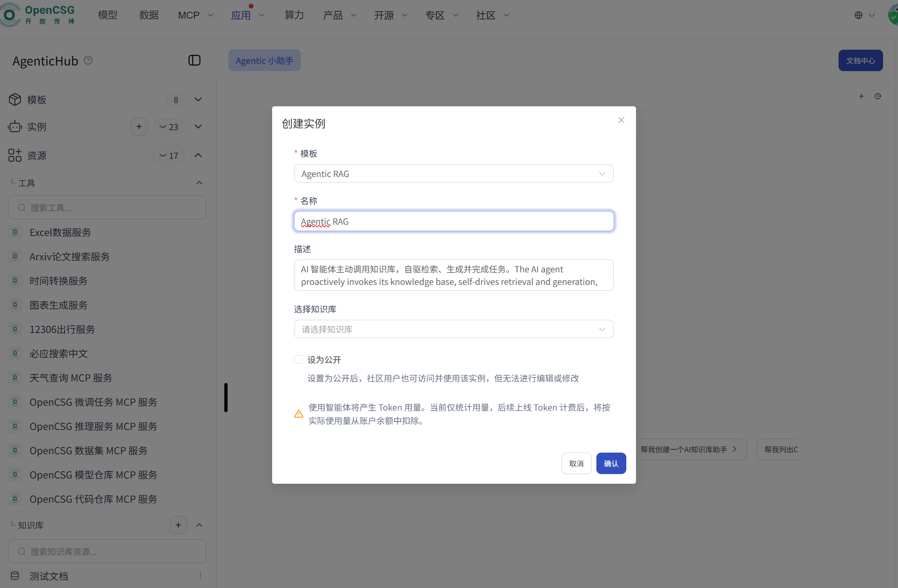Image resolution: width=898 pixels, height=588 pixels.
Task: Open the OpenCSG homepage via the logo
Action: 38,15
